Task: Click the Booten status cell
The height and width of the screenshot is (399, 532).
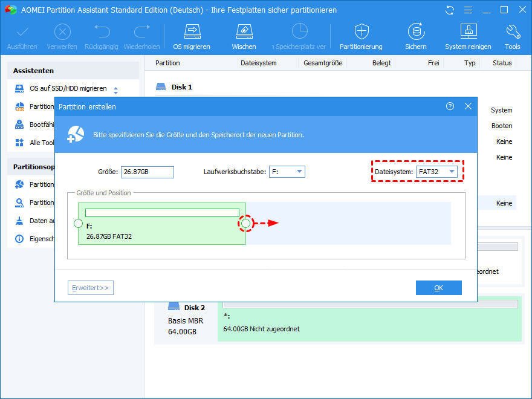Action: click(502, 126)
